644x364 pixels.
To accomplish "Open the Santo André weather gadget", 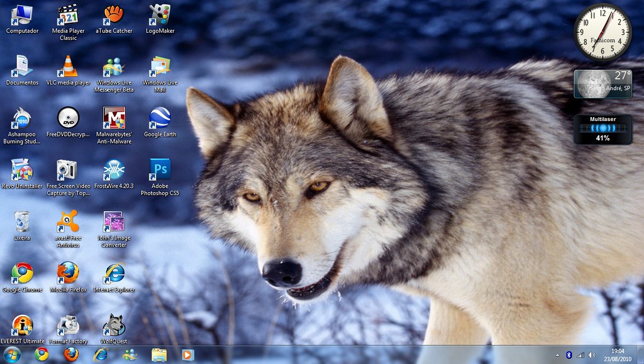I will point(602,84).
